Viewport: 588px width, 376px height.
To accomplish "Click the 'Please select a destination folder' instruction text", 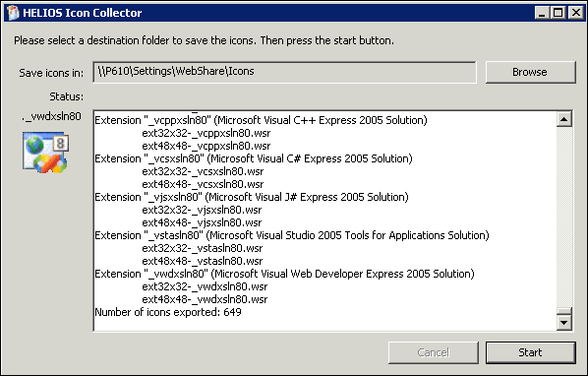I will [x=204, y=40].
